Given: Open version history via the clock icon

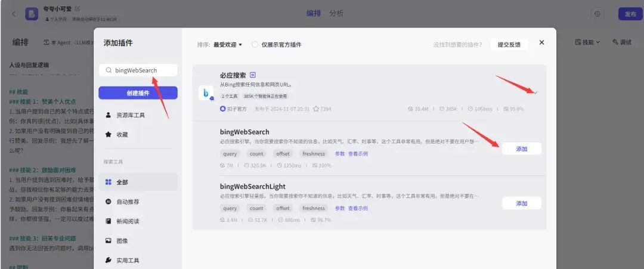Looking at the screenshot, I should [x=597, y=14].
